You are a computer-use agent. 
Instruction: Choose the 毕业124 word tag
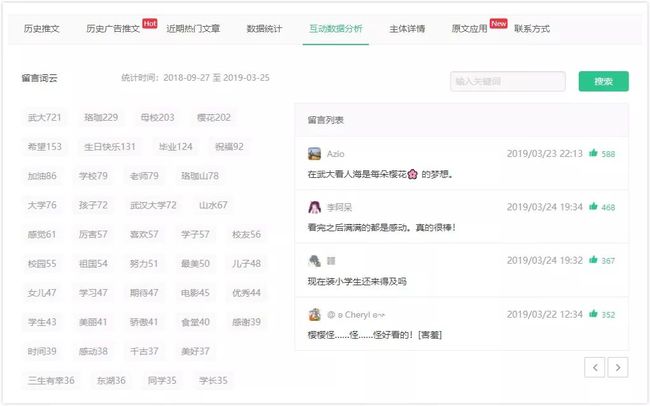click(175, 146)
